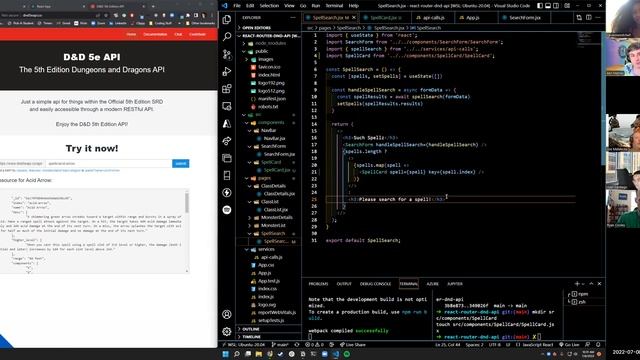Collapse the public folder

pos(261,51)
